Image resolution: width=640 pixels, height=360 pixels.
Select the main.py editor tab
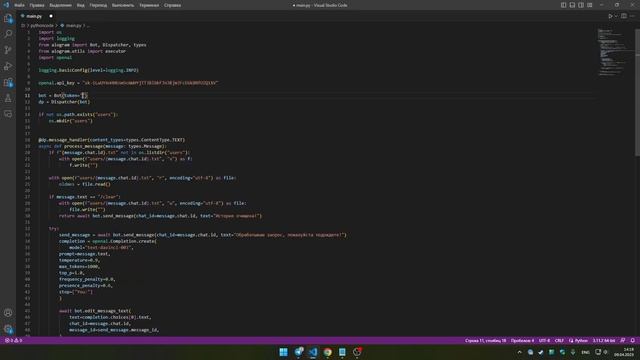[x=37, y=16]
